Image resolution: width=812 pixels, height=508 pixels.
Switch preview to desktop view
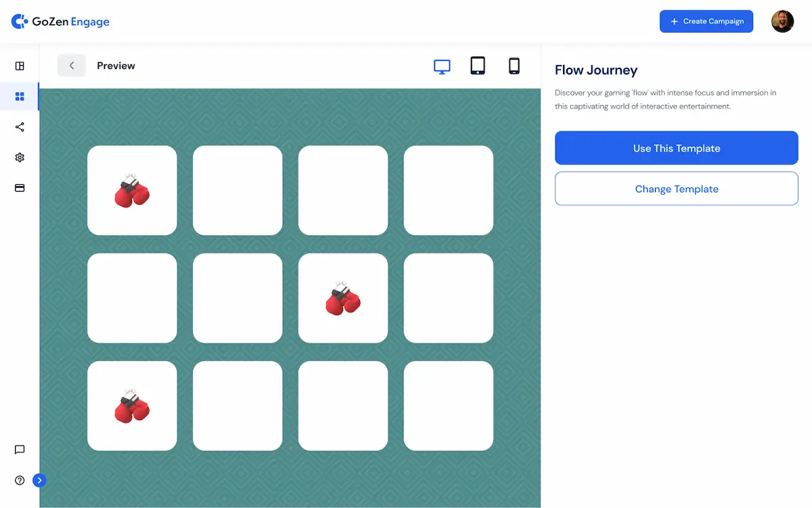442,66
